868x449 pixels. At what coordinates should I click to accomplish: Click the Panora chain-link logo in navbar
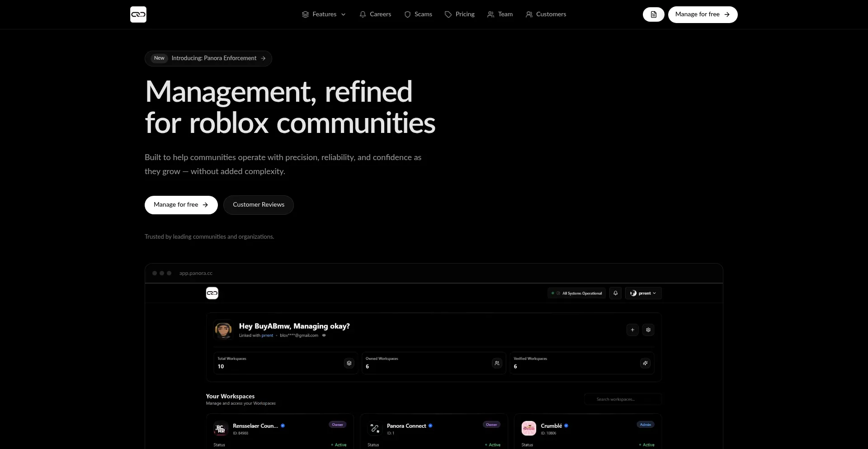tap(138, 14)
